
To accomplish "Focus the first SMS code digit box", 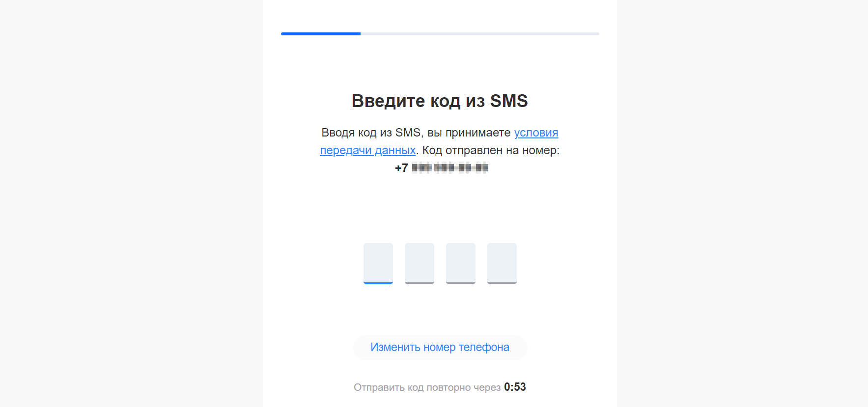I will (x=378, y=263).
